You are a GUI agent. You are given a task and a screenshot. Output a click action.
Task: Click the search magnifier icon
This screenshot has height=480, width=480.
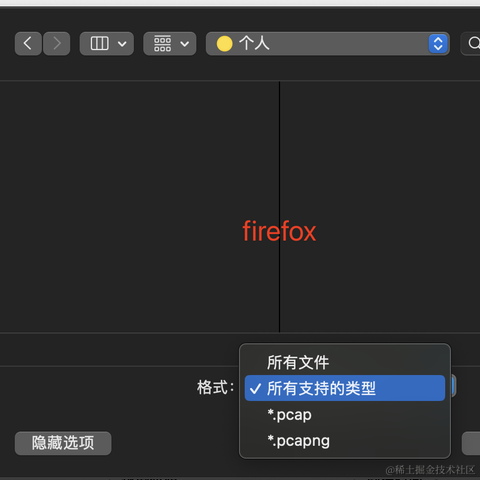click(474, 43)
